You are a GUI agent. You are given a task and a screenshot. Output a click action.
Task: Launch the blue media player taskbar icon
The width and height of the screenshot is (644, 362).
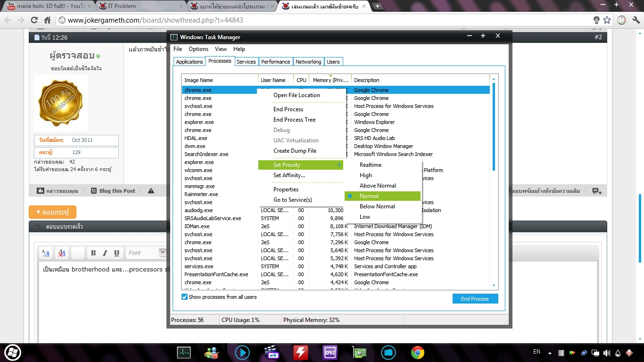[242, 352]
